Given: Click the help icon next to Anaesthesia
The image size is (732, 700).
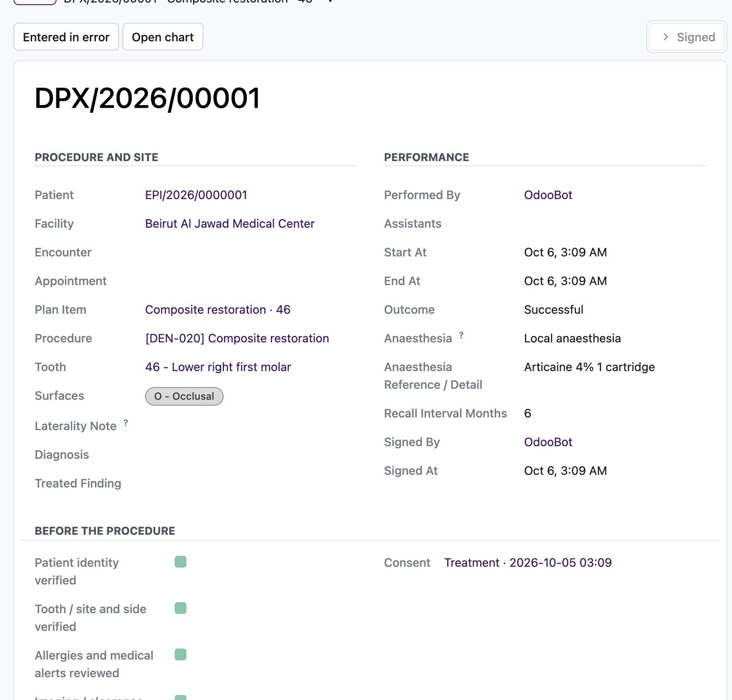Looking at the screenshot, I should point(461,335).
